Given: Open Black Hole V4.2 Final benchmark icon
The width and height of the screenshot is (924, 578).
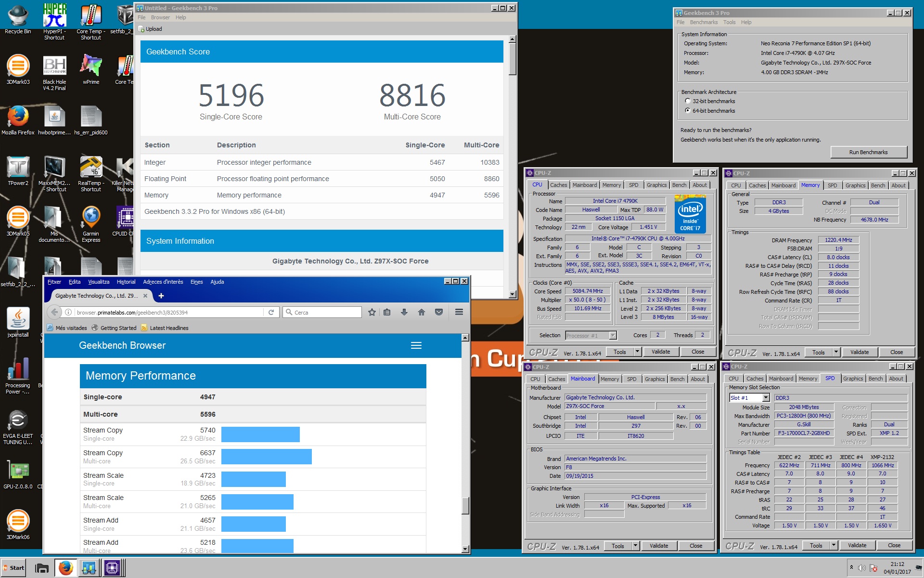Looking at the screenshot, I should [x=54, y=72].
